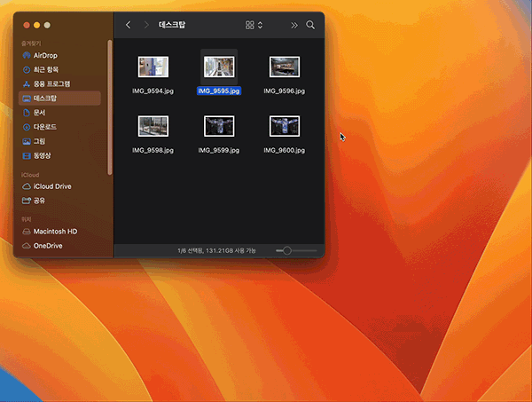Minimize the Finder window (yellow button)
Viewport: 532px width, 402px height.
pyautogui.click(x=37, y=25)
